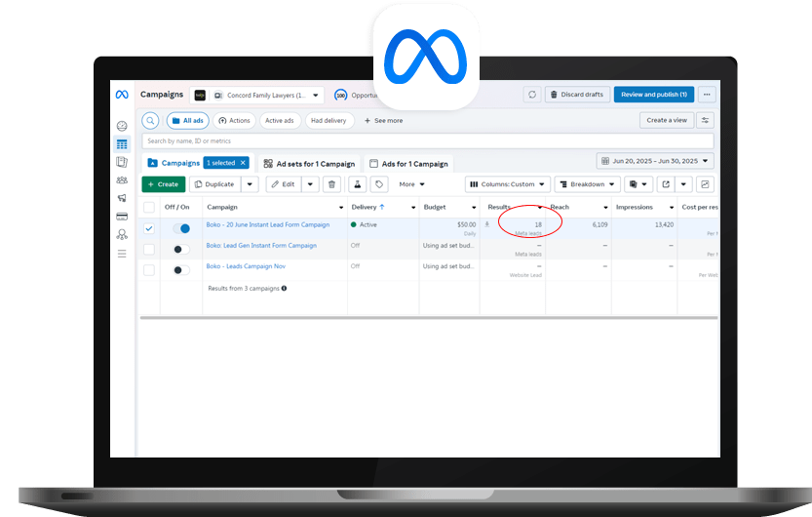
Task: Select the Active ads filter chip
Action: (x=280, y=121)
